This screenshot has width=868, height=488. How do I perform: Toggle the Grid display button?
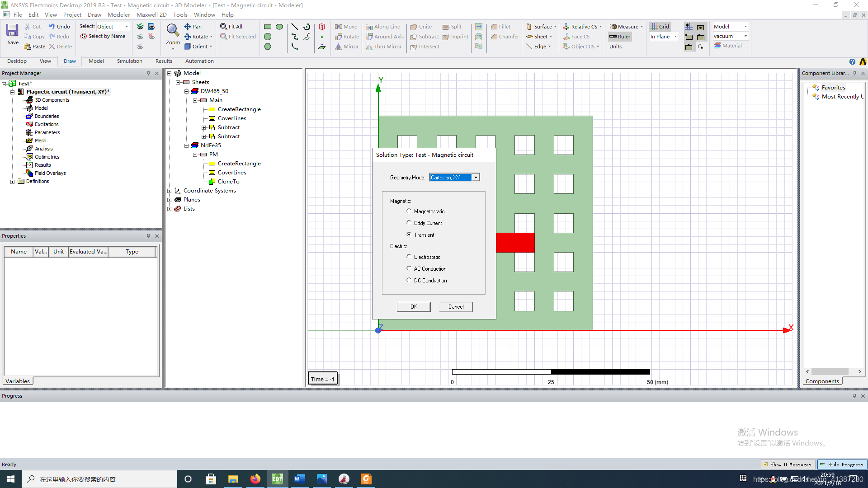point(660,27)
